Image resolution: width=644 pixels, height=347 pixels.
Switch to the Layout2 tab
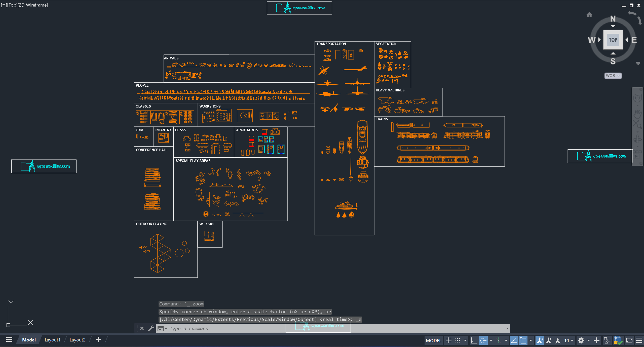click(78, 340)
